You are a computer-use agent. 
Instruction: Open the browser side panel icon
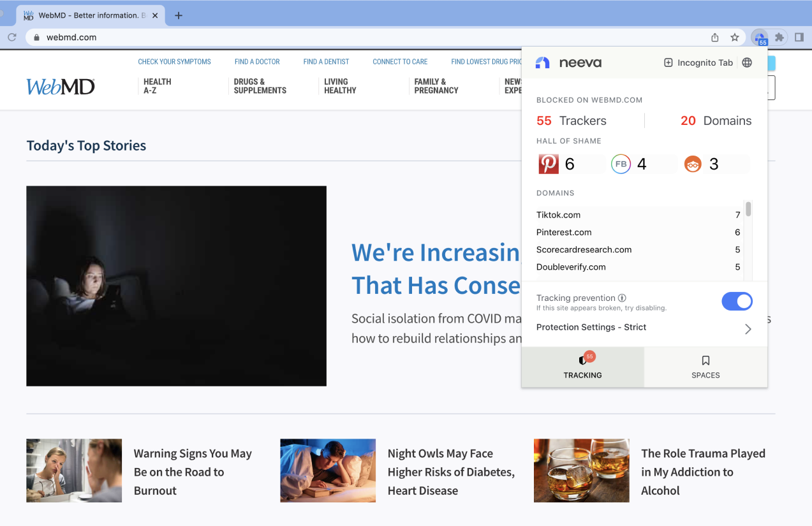[x=799, y=38]
